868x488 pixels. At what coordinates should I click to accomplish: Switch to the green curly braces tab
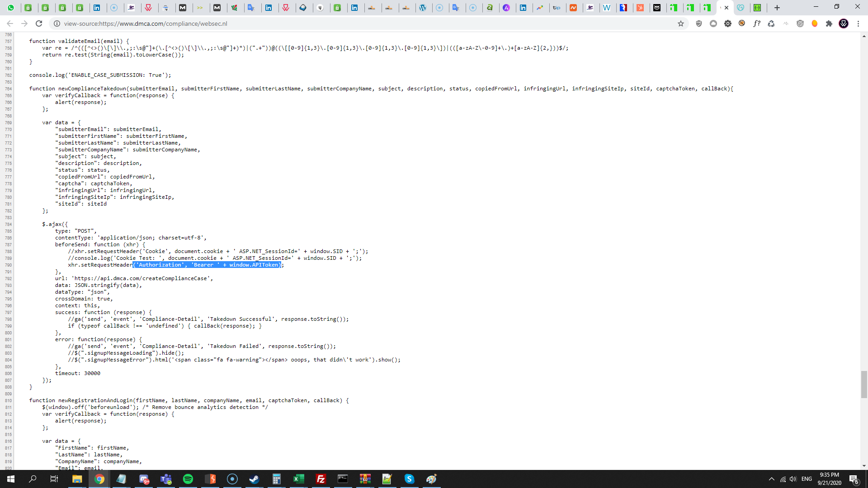tap(757, 8)
